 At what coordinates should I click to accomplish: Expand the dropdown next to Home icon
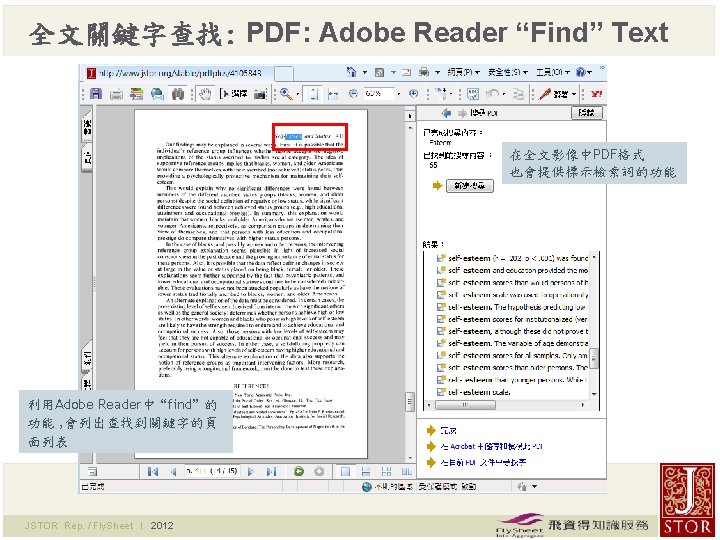coord(365,73)
